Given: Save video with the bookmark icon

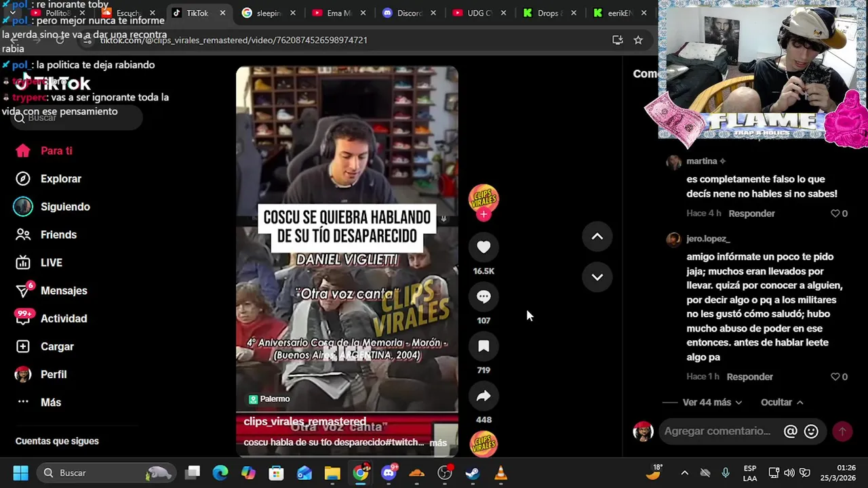Looking at the screenshot, I should pos(484,346).
